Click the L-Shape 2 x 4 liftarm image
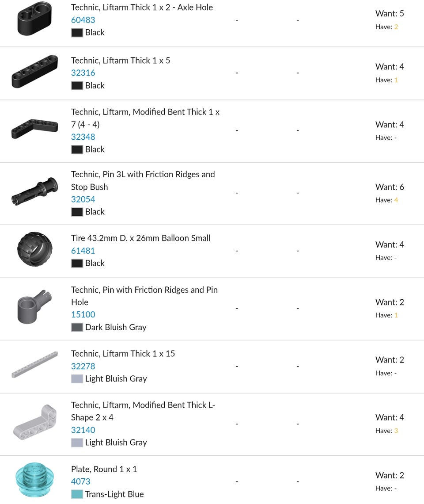Image resolution: width=424 pixels, height=504 pixels. click(34, 423)
